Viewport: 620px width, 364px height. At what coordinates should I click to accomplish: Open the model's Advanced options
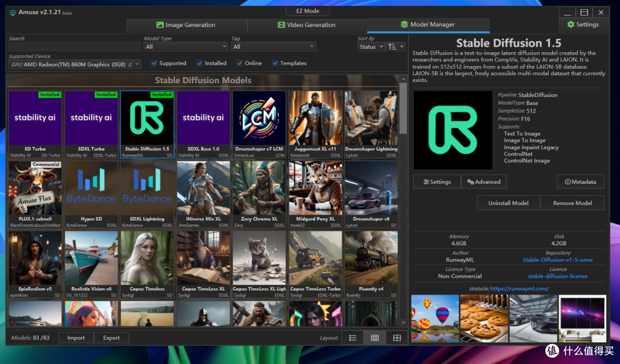(x=483, y=181)
